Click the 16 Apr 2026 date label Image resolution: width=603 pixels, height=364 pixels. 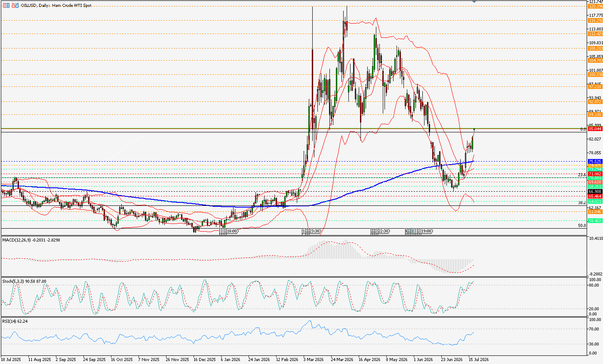click(369, 359)
